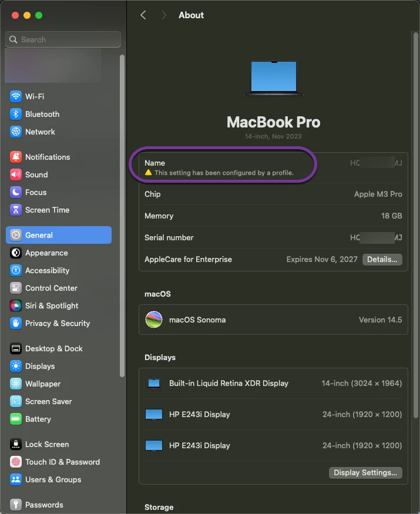Open the Screen Time hourglass icon

click(16, 210)
